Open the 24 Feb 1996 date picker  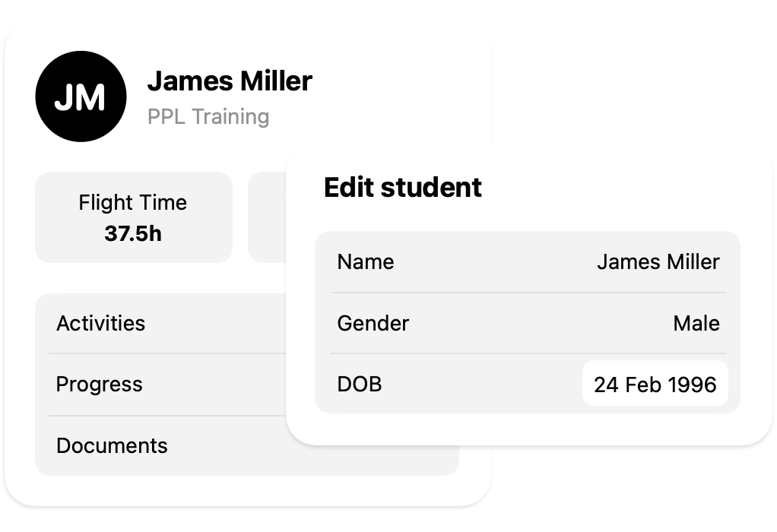[x=655, y=384]
